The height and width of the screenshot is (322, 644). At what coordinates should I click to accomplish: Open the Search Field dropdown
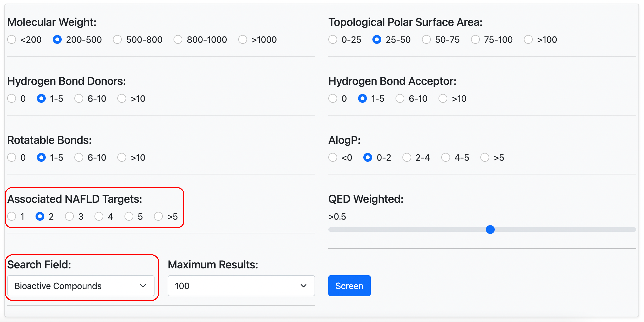coord(81,286)
